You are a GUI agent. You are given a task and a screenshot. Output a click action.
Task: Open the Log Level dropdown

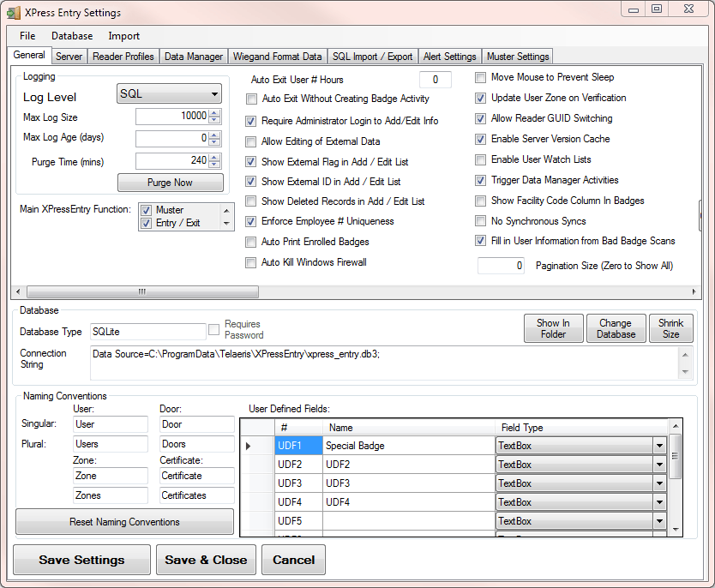tap(169, 94)
